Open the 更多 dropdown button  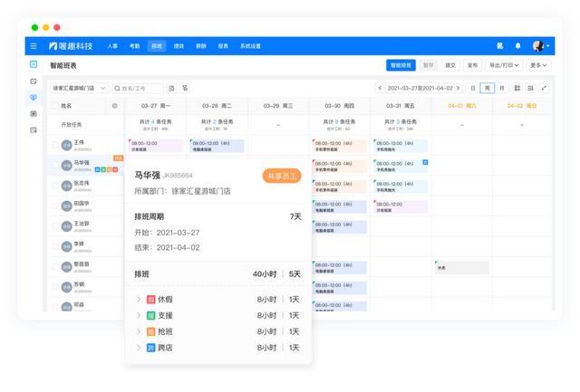pyautogui.click(x=538, y=65)
